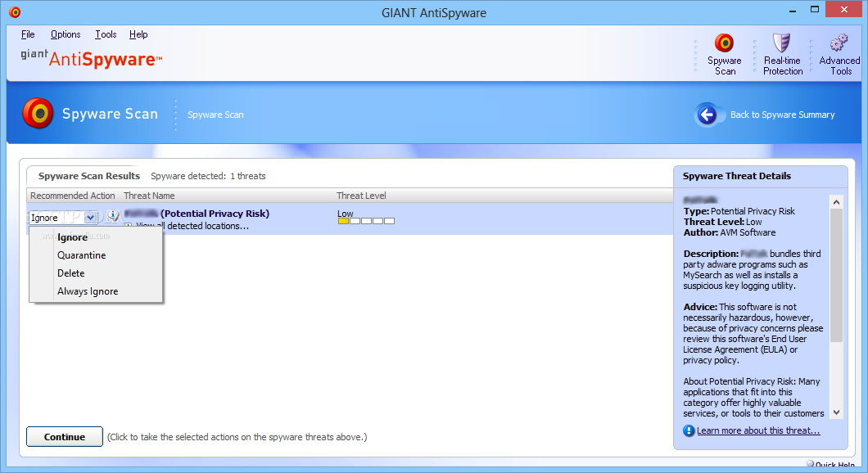The height and width of the screenshot is (473, 868).
Task: Sort by Threat Level column header
Action: click(361, 196)
